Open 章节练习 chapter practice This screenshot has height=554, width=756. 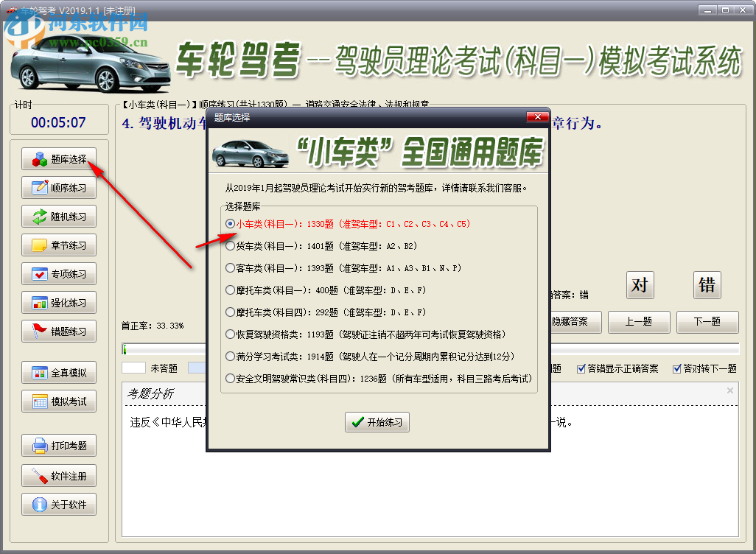coord(59,245)
